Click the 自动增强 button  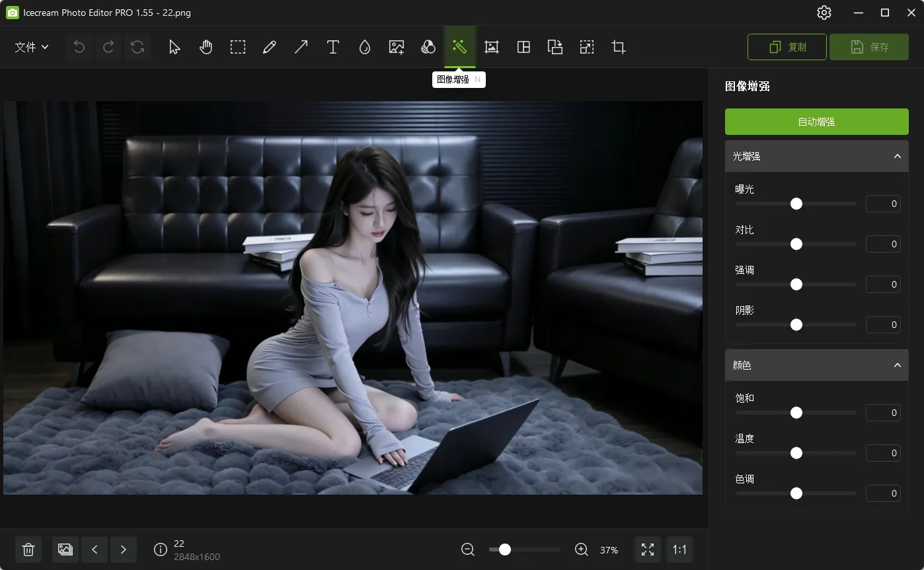tap(817, 122)
